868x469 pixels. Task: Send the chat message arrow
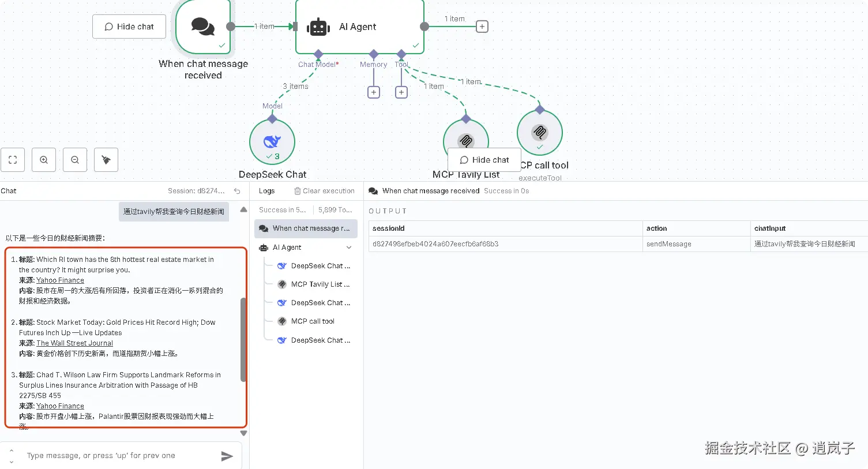point(227,456)
